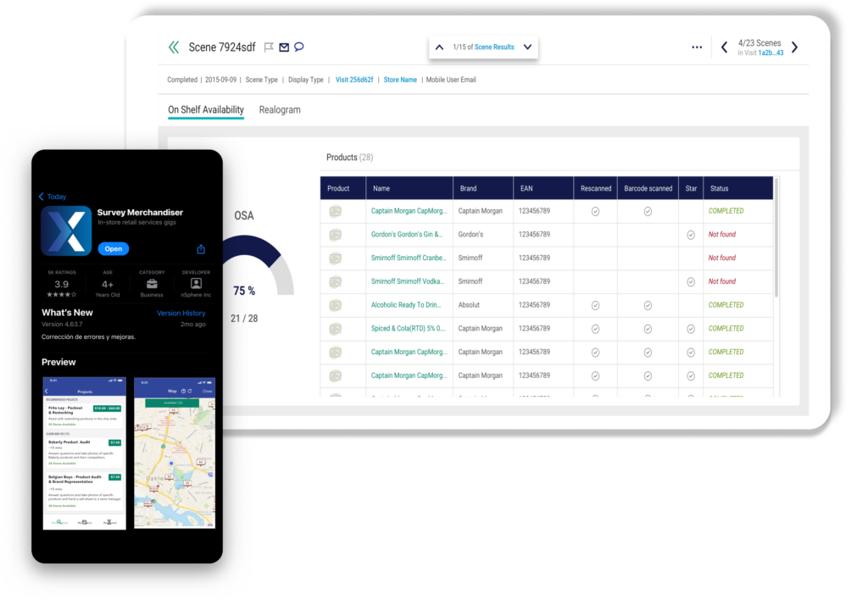Screen dimensions: 868x600
Task: Select the On Shelf Availability tab
Action: point(206,110)
